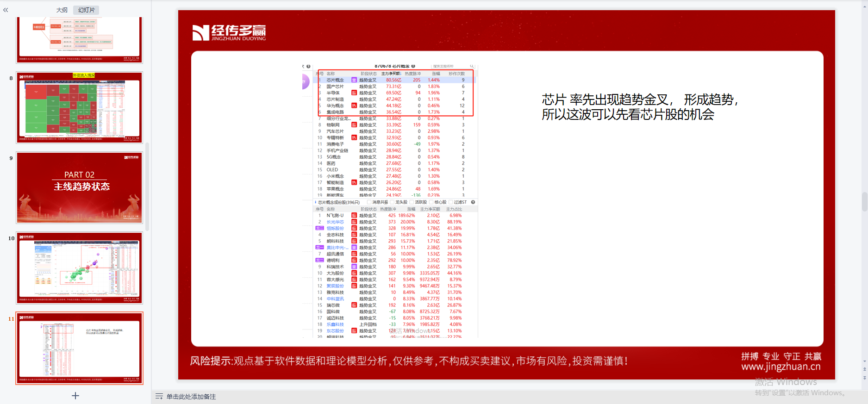
Task: Click the notes field 单击此处添加备注
Action: tap(191, 397)
